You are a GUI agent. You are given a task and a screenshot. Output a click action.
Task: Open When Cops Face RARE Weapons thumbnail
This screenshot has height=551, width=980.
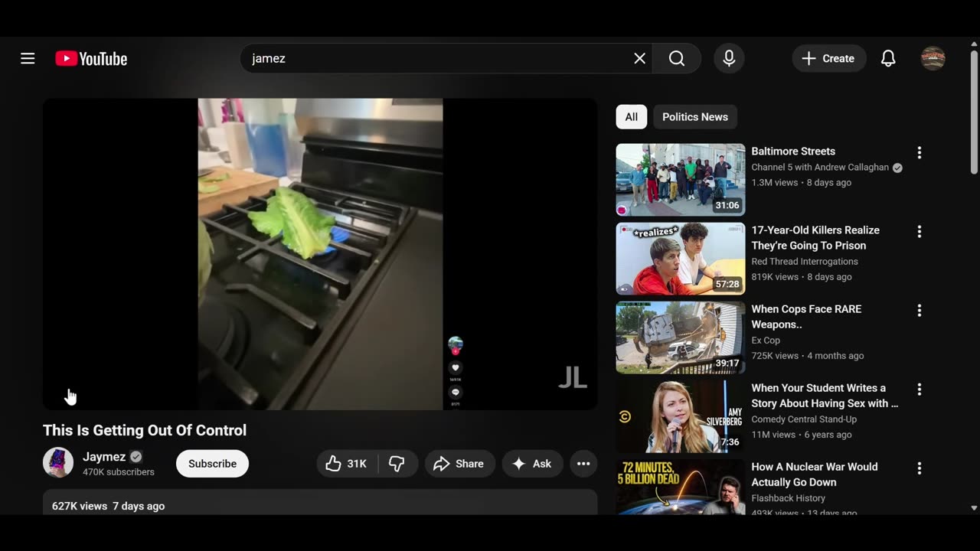pyautogui.click(x=681, y=337)
